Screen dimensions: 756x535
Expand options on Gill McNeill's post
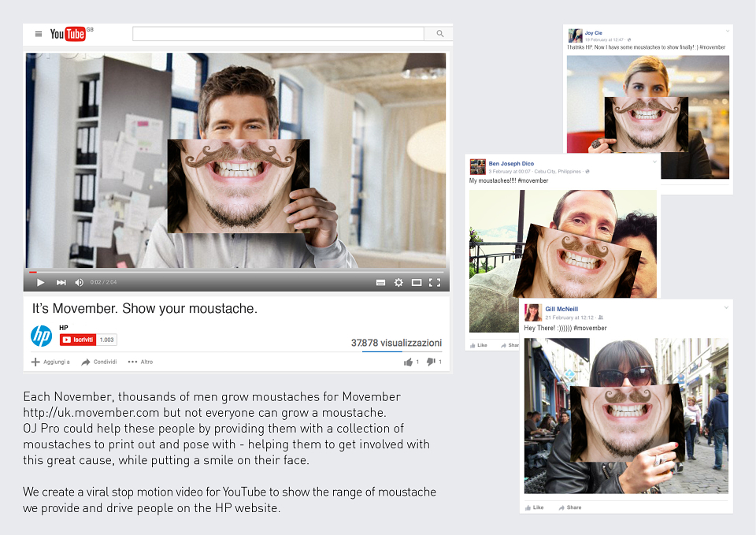(x=726, y=308)
